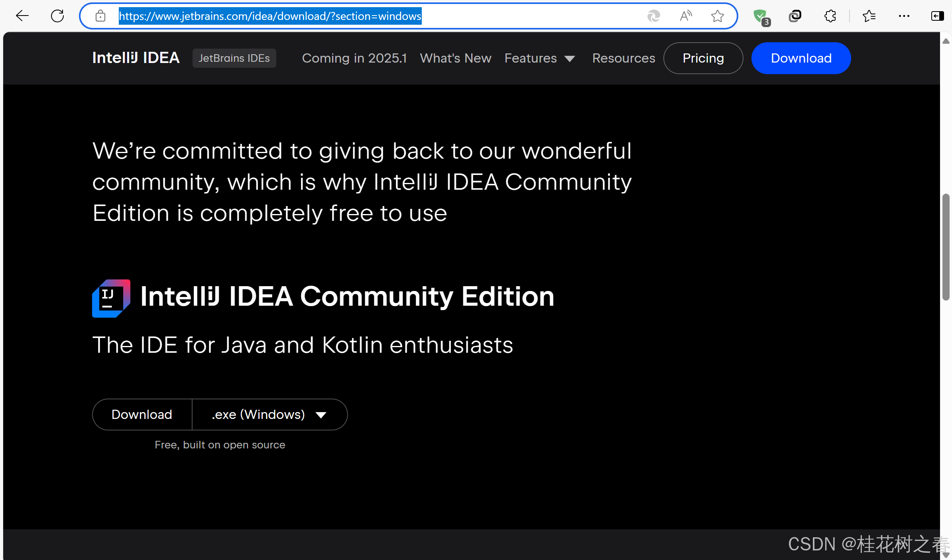This screenshot has height=560, width=952.
Task: Click the blue Download header button
Action: click(x=801, y=58)
